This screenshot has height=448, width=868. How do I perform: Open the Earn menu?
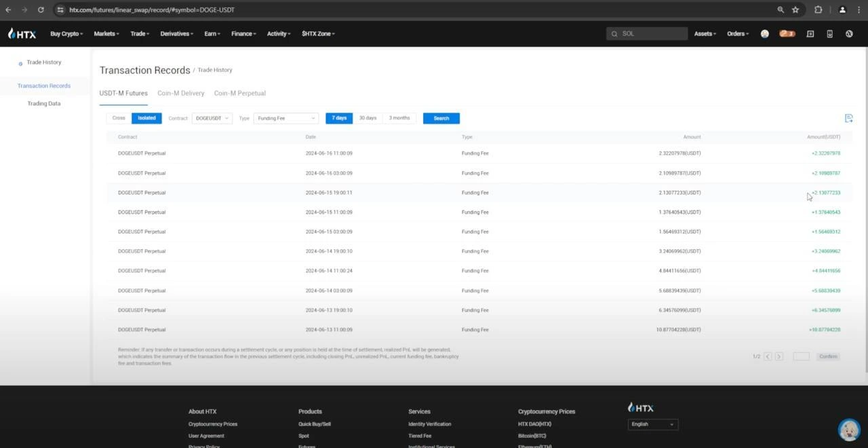click(x=212, y=33)
